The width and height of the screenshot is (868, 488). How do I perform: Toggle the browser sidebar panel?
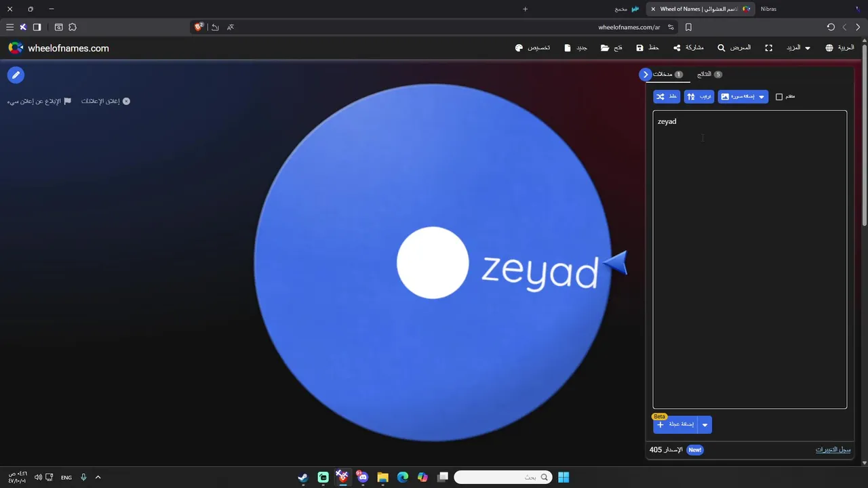(37, 27)
